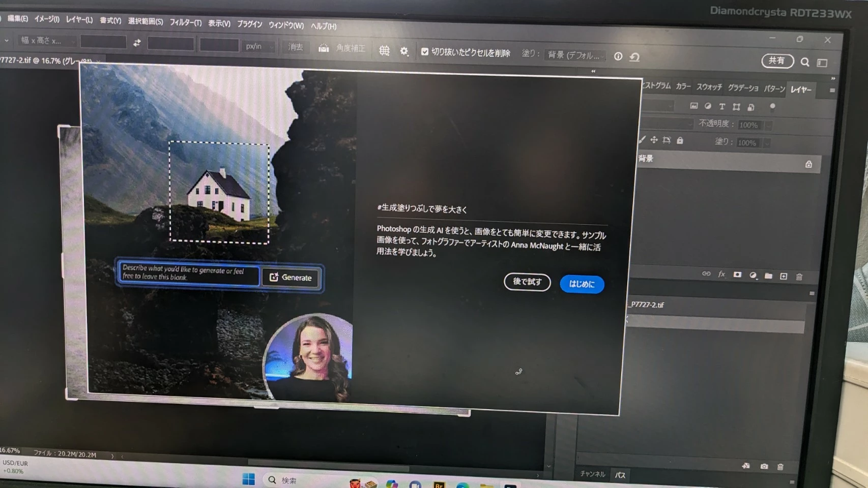Image resolution: width=868 pixels, height=488 pixels.
Task: Click the new adjustment layer half-circle icon
Action: pos(753,275)
